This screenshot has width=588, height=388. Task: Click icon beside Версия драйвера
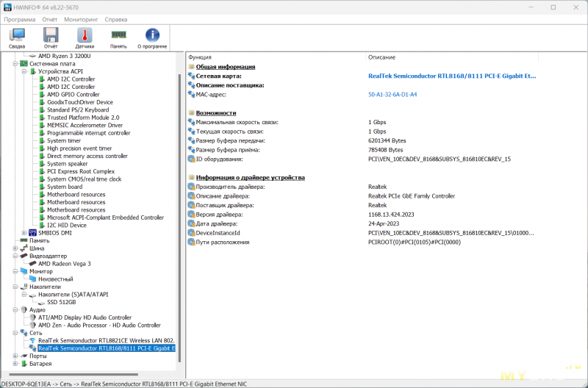tap(192, 215)
